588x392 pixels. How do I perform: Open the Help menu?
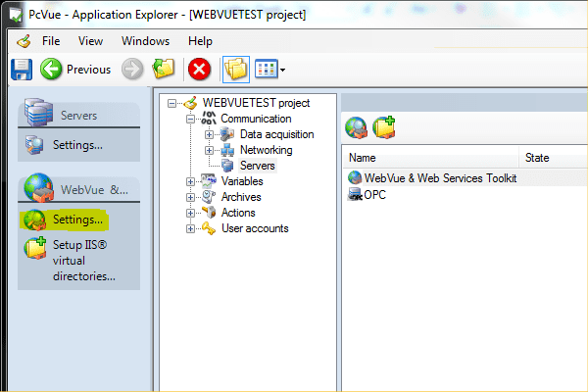click(200, 41)
